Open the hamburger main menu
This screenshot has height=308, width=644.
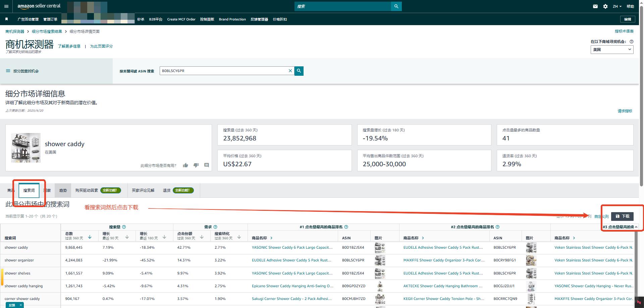point(6,6)
